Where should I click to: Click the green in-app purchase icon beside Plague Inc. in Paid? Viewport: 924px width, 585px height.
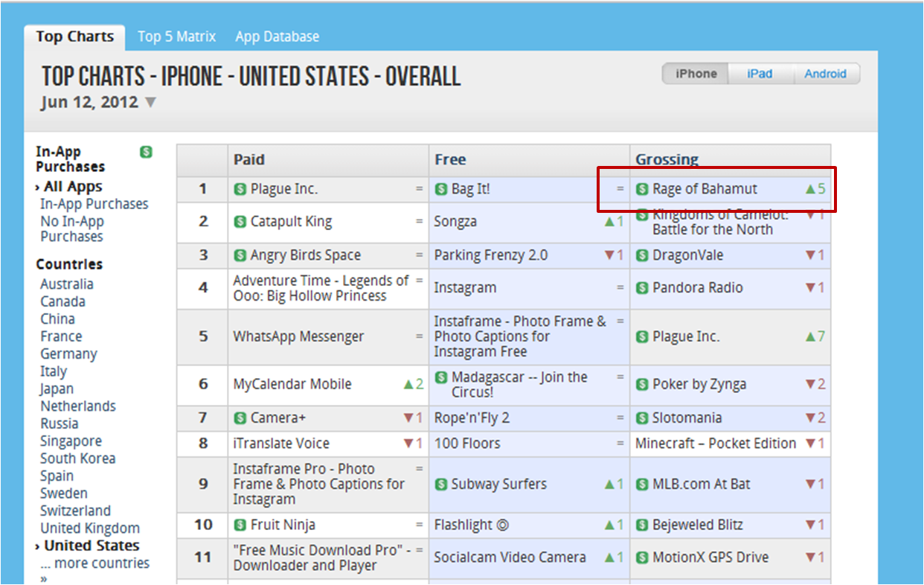point(240,190)
